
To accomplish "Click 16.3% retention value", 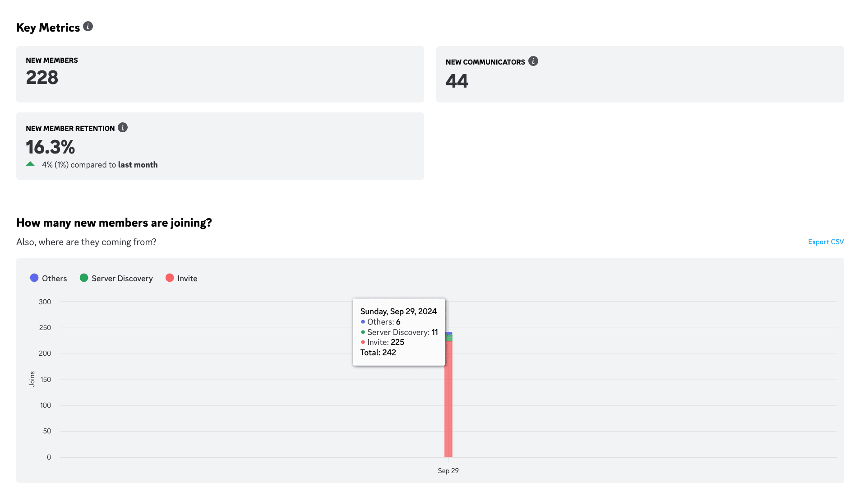I will click(x=51, y=147).
